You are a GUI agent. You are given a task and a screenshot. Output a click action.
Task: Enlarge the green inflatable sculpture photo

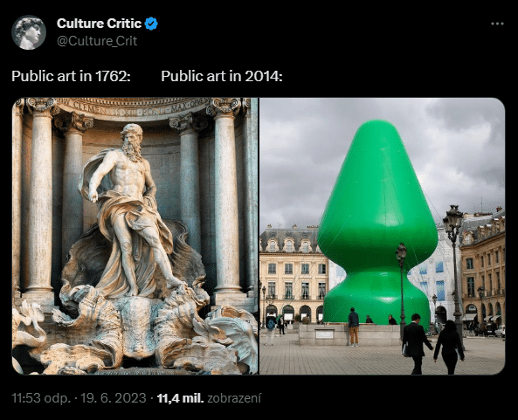coord(383,236)
